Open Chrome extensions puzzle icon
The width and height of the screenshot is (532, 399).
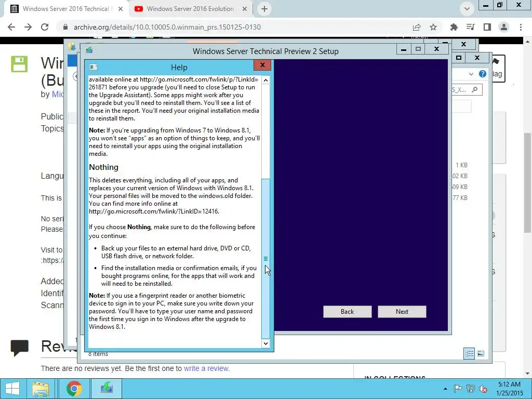point(454,27)
